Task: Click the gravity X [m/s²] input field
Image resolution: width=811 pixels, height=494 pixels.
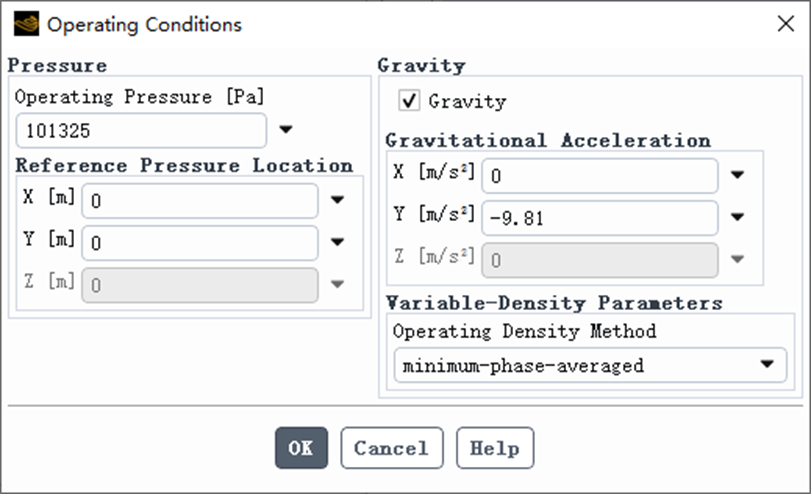Action: [x=600, y=176]
